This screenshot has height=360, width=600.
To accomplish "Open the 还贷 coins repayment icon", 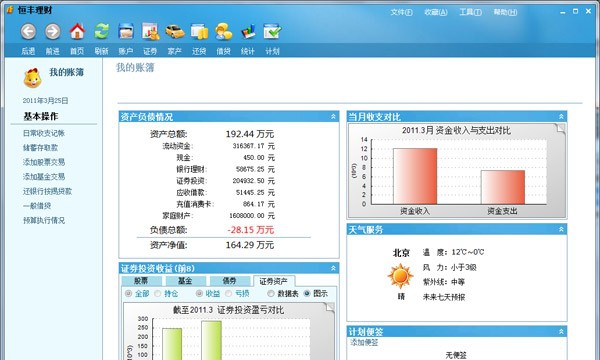I will tap(199, 31).
